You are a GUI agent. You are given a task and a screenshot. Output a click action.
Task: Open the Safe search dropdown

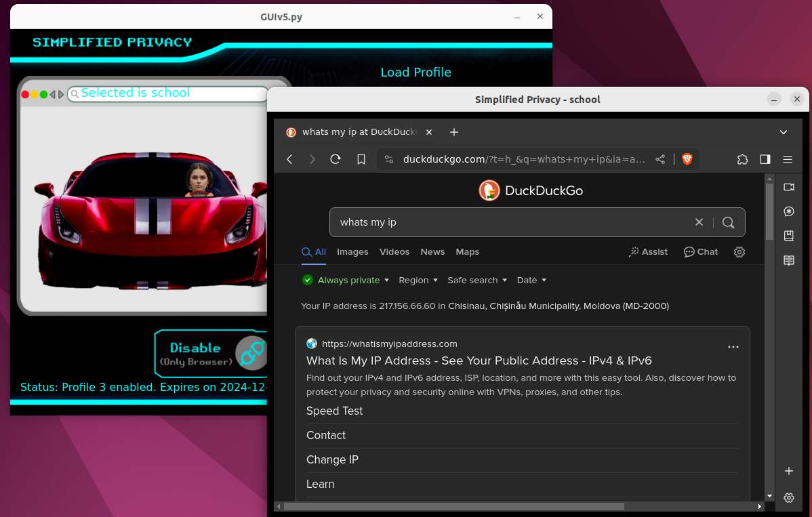pyautogui.click(x=477, y=280)
